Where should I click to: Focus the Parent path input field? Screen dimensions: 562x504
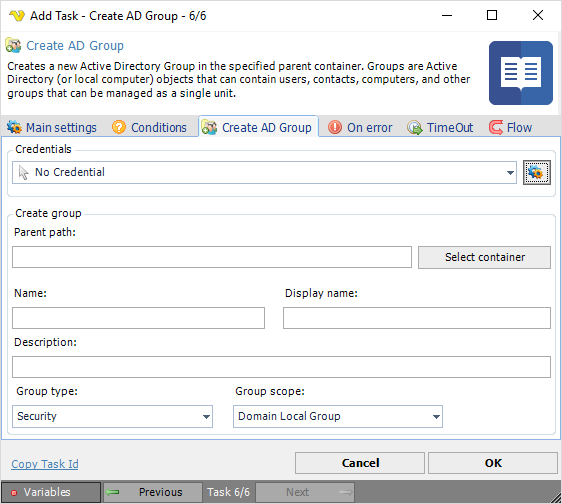212,257
